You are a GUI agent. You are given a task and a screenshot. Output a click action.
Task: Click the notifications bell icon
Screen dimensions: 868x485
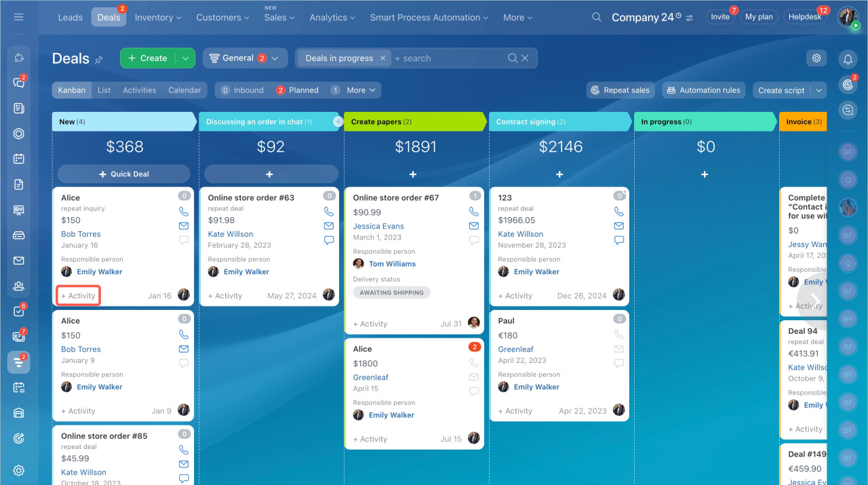point(847,60)
